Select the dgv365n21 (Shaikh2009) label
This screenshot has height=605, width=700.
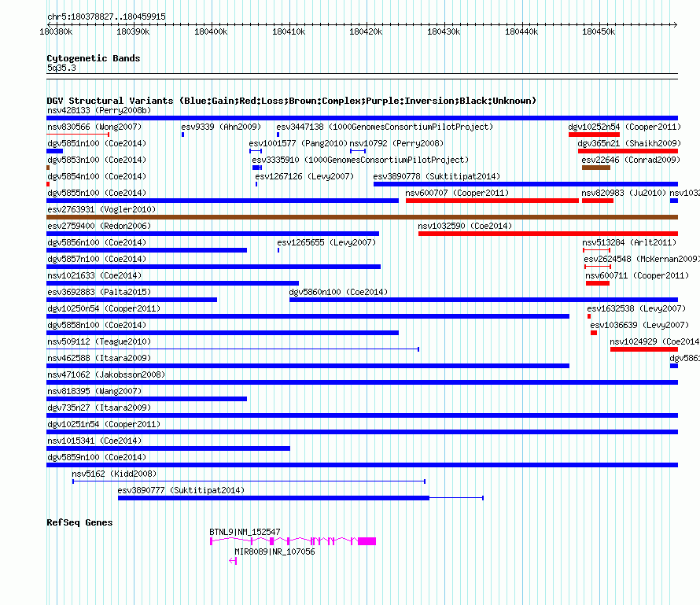[x=629, y=143]
